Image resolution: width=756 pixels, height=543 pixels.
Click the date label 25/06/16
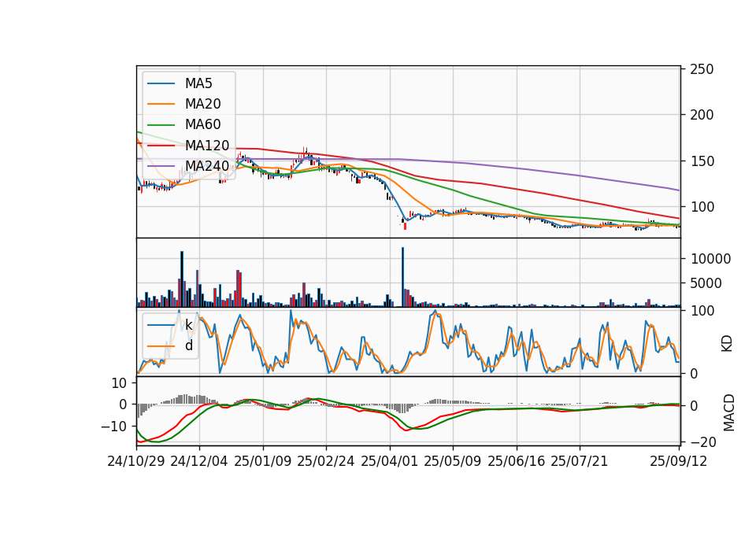(x=517, y=461)
